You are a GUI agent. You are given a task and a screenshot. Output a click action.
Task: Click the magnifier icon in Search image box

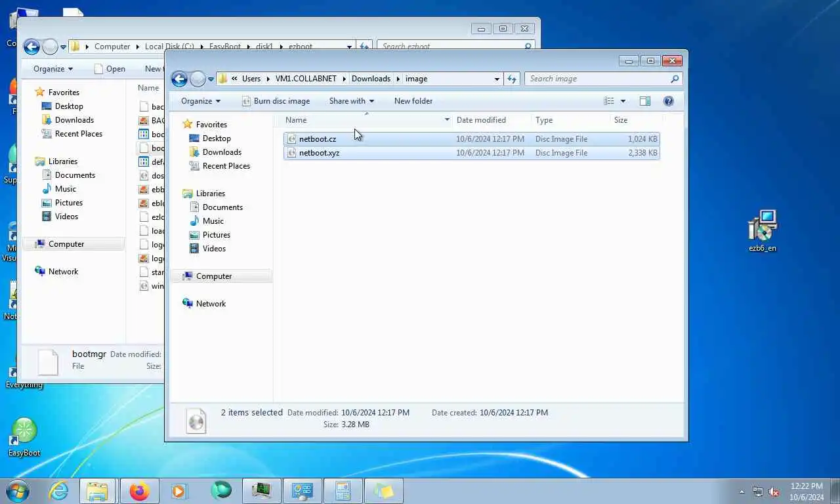click(674, 79)
